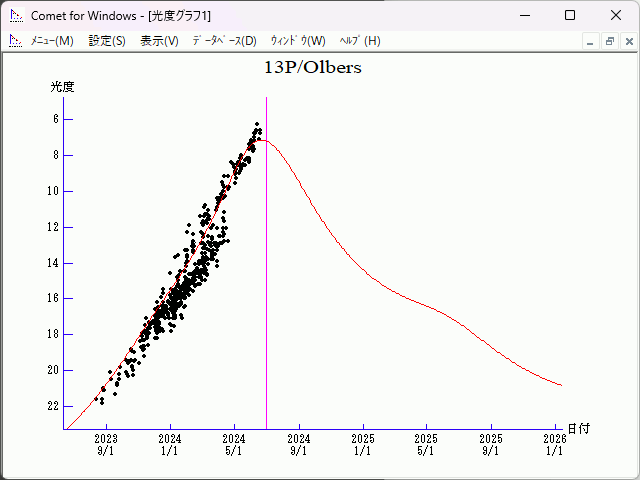Click magnitude 6 axis label
This screenshot has width=640, height=480.
pyautogui.click(x=56, y=119)
